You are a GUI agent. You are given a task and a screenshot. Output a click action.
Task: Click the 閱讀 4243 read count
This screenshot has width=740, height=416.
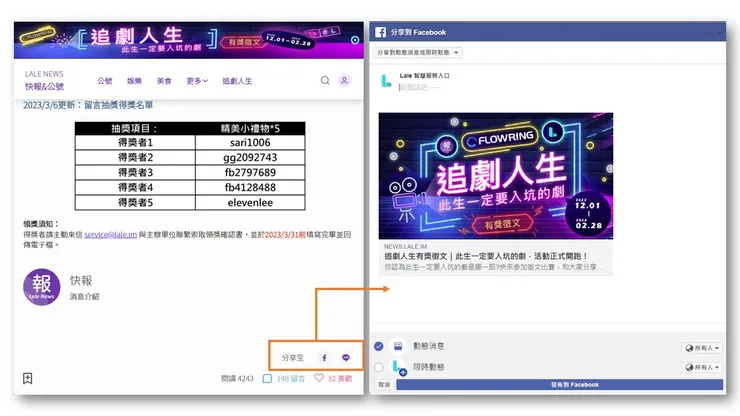[237, 379]
